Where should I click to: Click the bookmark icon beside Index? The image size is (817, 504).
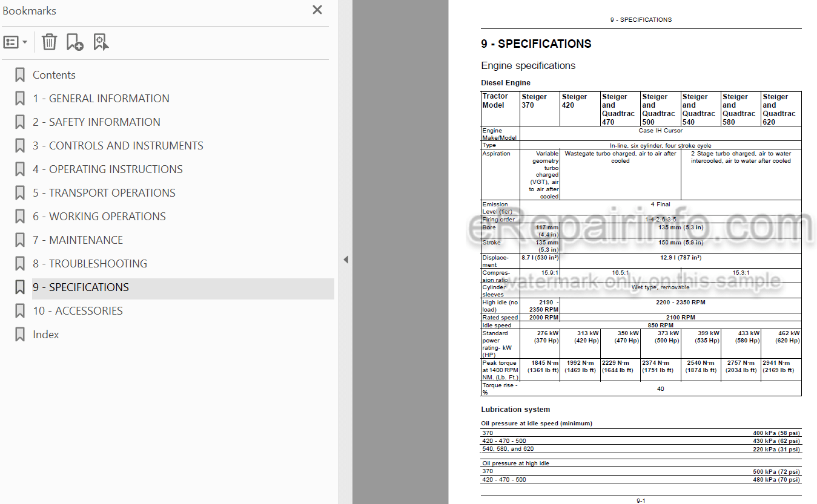[x=20, y=335]
